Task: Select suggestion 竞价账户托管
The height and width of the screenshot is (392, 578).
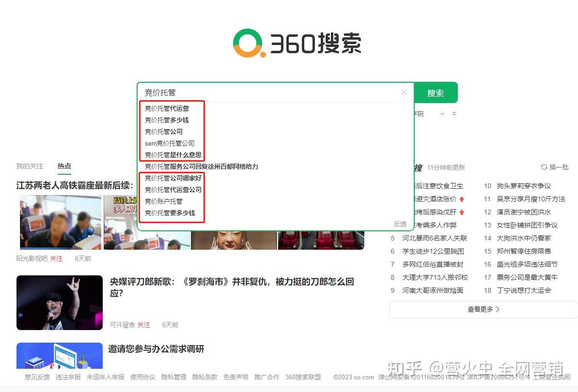Action: (164, 201)
